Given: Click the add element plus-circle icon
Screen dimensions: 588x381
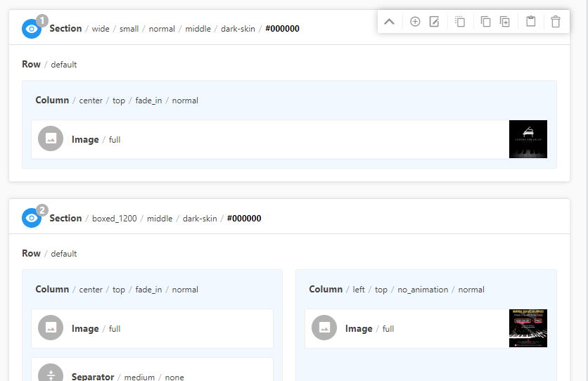Looking at the screenshot, I should [x=415, y=22].
